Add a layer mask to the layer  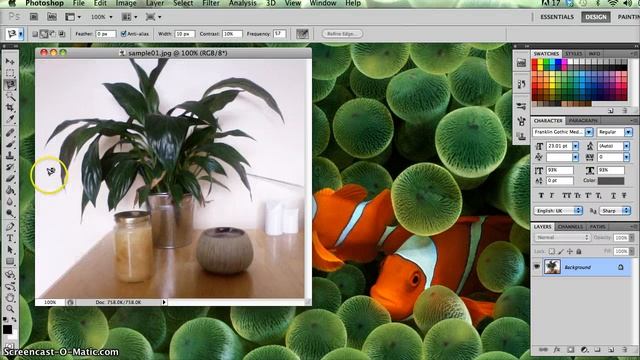tap(571, 350)
